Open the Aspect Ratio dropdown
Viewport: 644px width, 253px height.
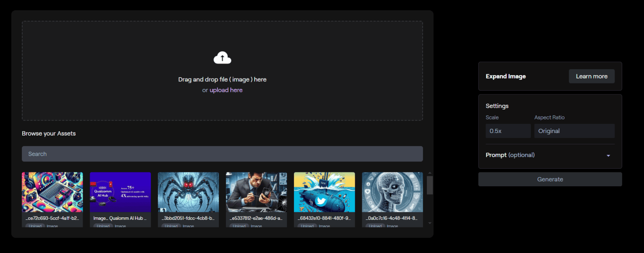[574, 131]
